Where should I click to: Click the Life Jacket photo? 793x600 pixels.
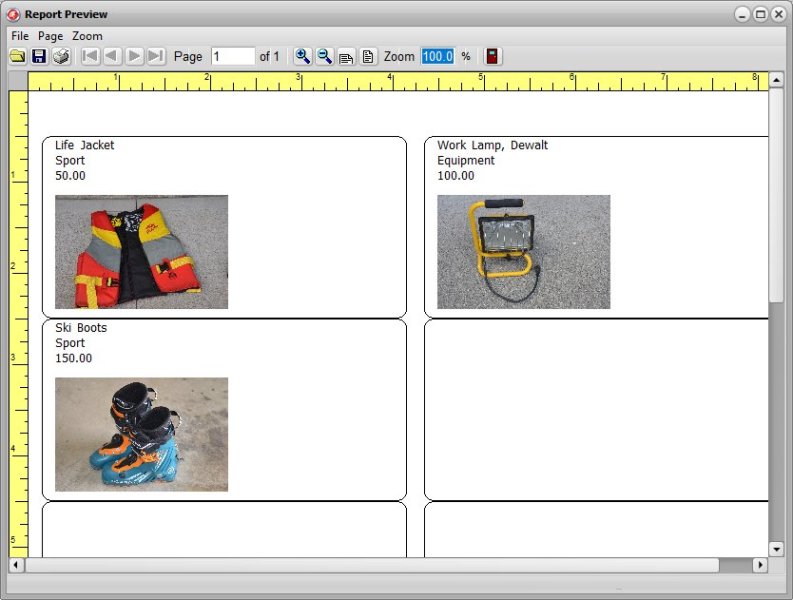tap(142, 252)
